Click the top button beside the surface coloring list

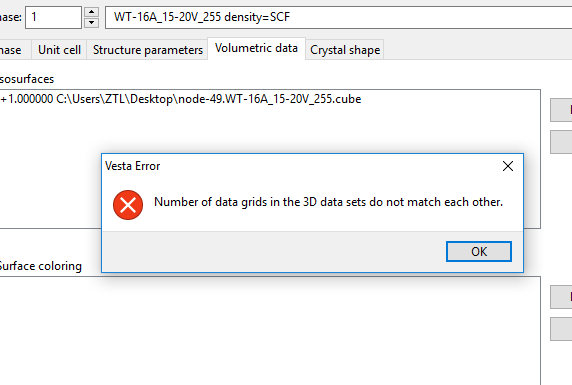tap(561, 297)
